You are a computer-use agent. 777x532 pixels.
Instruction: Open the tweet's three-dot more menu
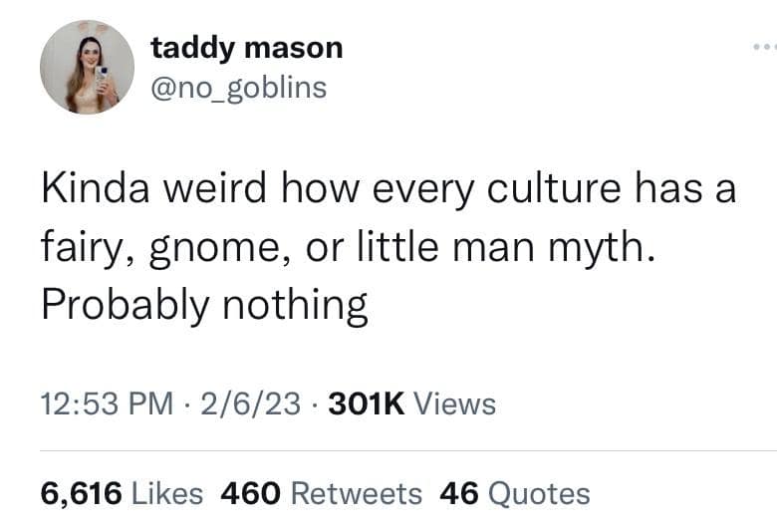[x=761, y=47]
